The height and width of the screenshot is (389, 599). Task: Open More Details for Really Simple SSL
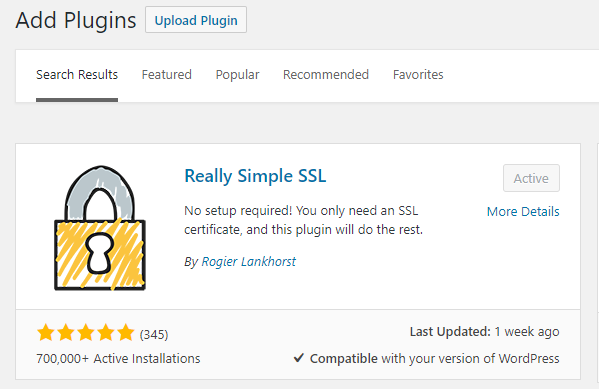[x=523, y=211]
